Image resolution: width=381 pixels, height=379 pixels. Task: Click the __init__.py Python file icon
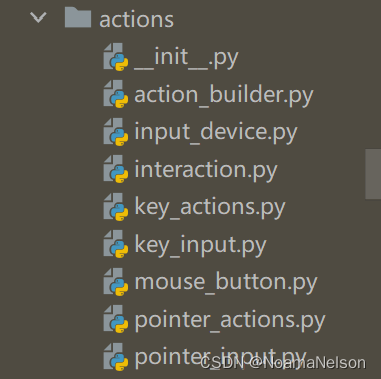tap(116, 57)
